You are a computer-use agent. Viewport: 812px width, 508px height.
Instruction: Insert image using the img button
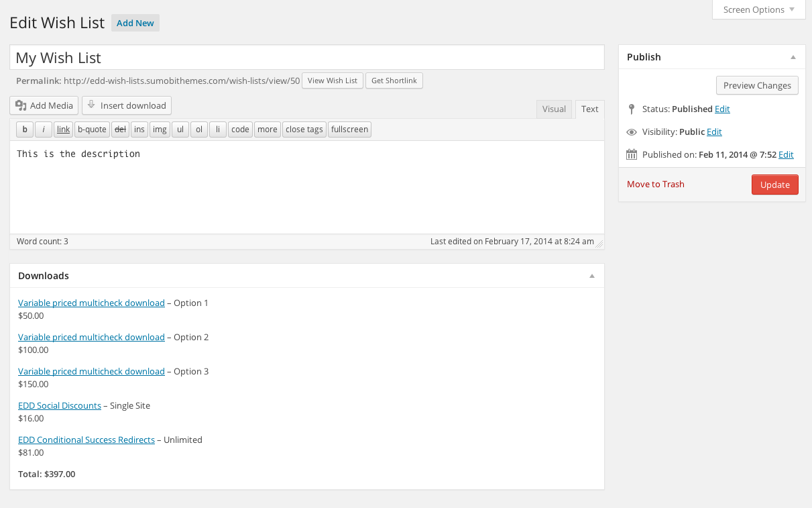click(x=160, y=130)
